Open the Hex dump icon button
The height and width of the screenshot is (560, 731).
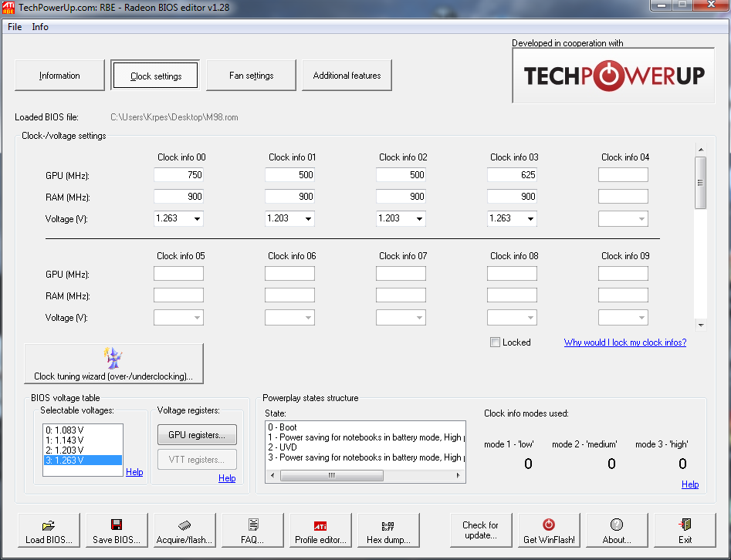388,531
